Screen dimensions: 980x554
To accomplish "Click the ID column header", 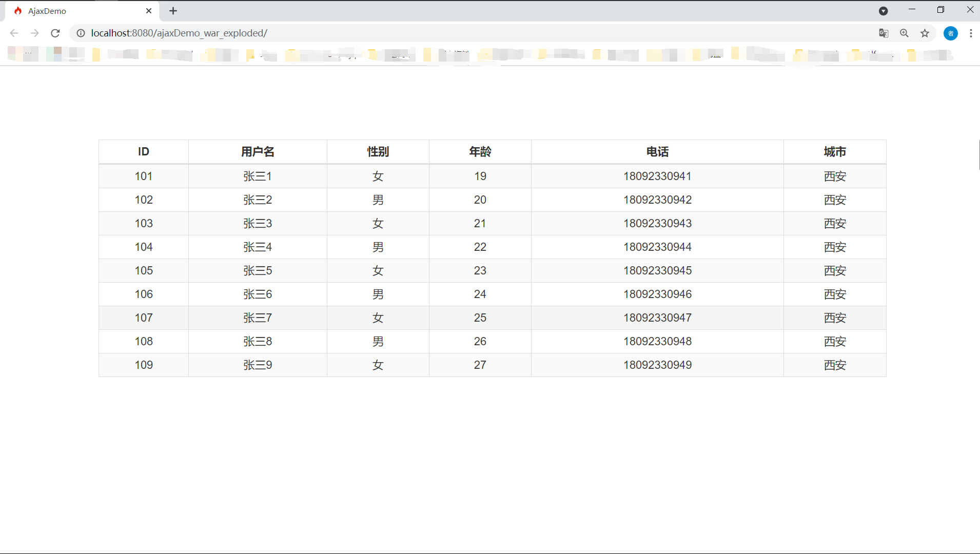I will (x=143, y=151).
